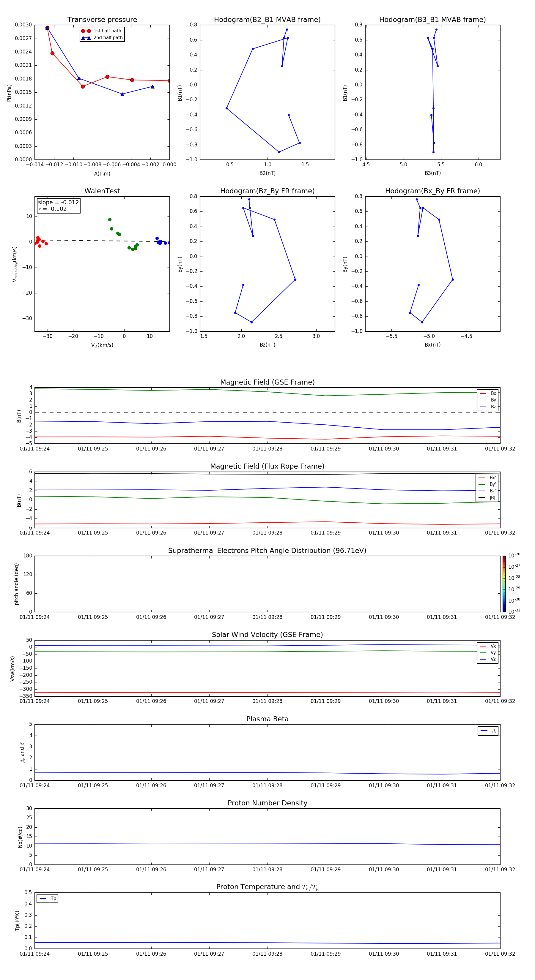Image resolution: width=535 pixels, height=980 pixels.
Task: Click the "Magnetic Field (GSE Frame)" title
Action: [267, 382]
